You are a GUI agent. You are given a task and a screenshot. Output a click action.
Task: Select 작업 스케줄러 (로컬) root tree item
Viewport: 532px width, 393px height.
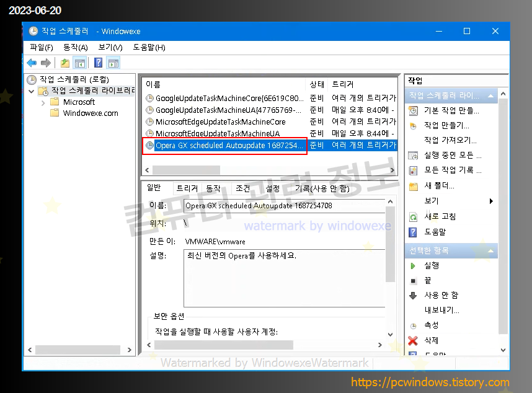click(74, 80)
